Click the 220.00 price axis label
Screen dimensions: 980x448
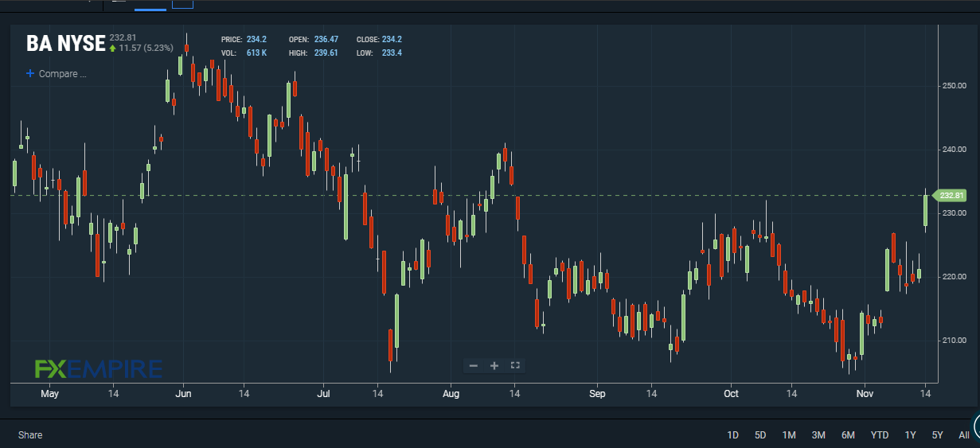[x=954, y=277]
